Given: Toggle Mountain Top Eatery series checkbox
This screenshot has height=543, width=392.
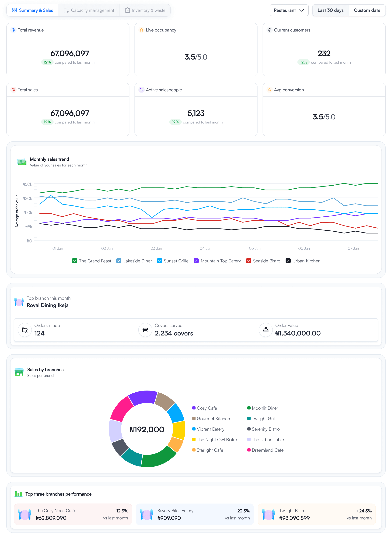Looking at the screenshot, I should pyautogui.click(x=196, y=261).
